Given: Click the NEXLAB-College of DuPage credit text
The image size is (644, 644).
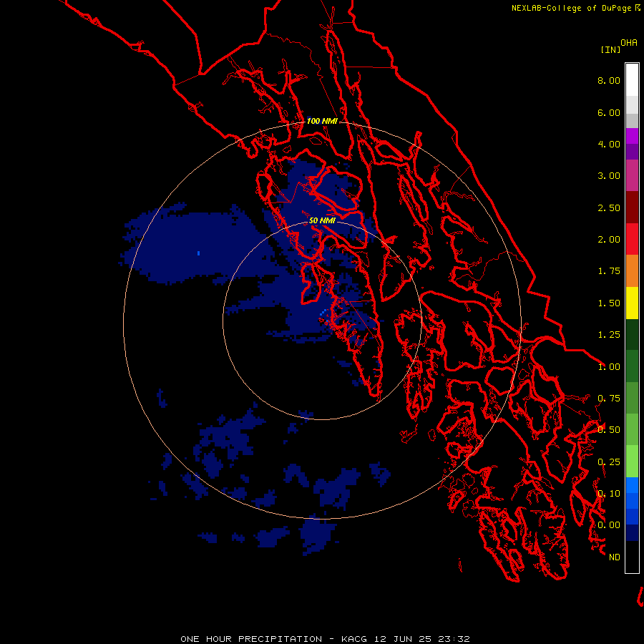Looking at the screenshot, I should click(x=571, y=8).
